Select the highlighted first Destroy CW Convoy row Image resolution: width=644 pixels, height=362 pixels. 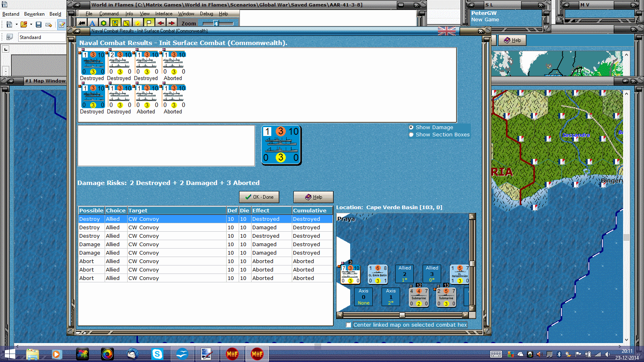tap(205, 219)
